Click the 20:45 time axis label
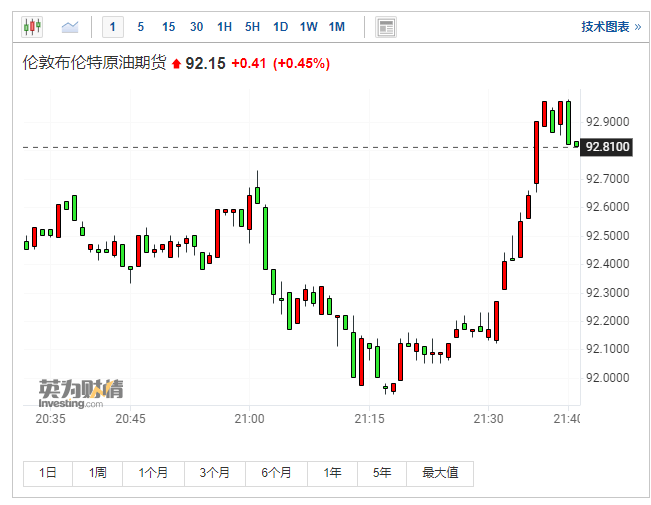Screen dimensions: 651x505 (x=130, y=419)
